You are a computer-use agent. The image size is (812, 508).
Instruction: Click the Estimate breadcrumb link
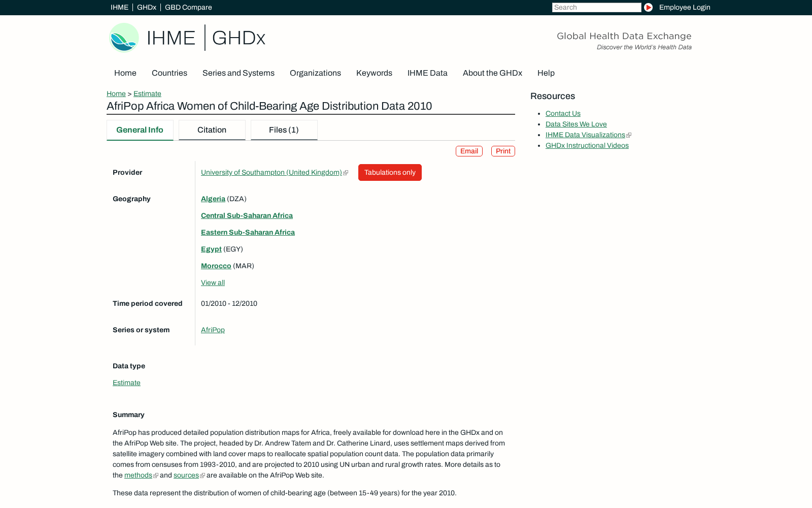(147, 93)
